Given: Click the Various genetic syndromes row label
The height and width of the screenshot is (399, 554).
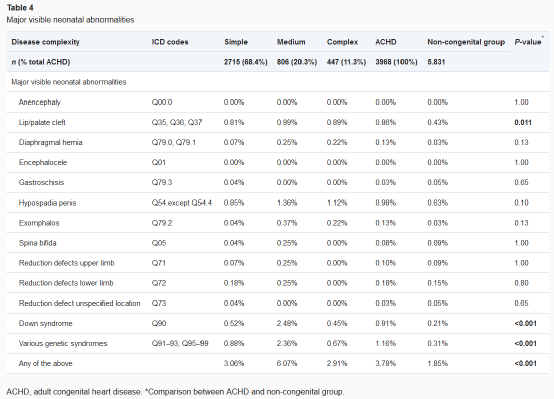Looking at the screenshot, I should [63, 344].
